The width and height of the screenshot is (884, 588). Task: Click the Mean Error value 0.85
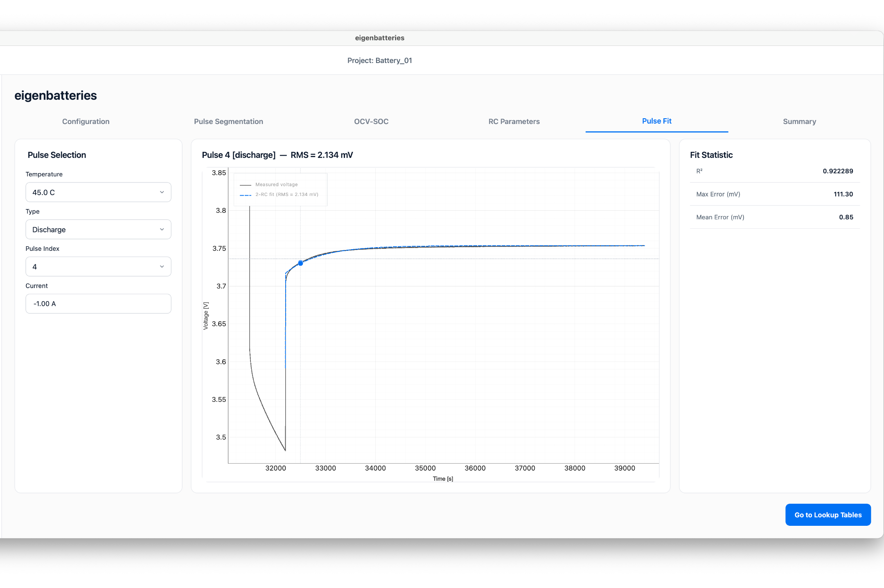(846, 217)
